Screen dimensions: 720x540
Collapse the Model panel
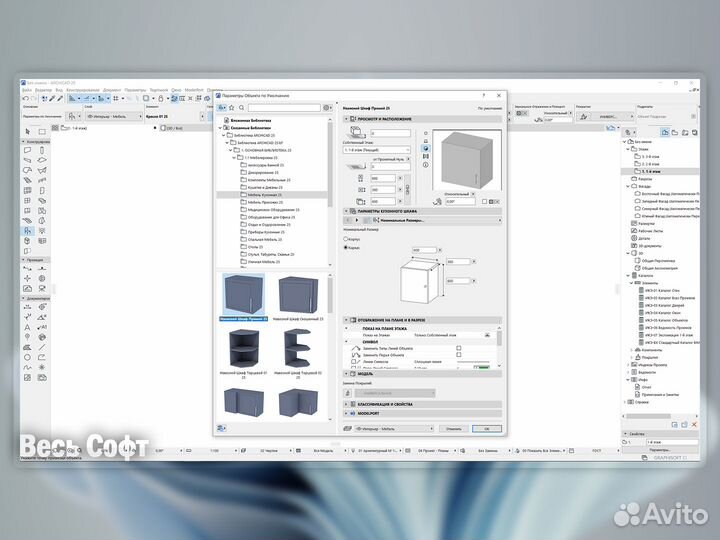347,374
